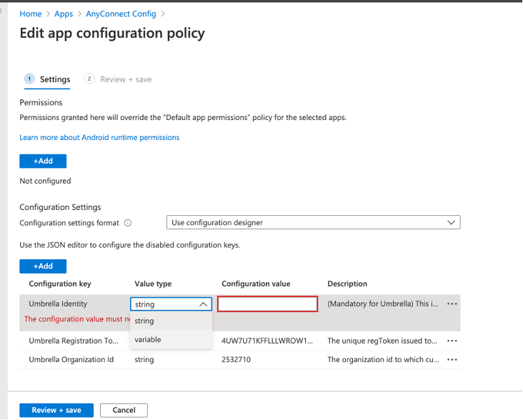The width and height of the screenshot is (523, 420).
Task: Go to Review + save step tab
Action: (118, 79)
